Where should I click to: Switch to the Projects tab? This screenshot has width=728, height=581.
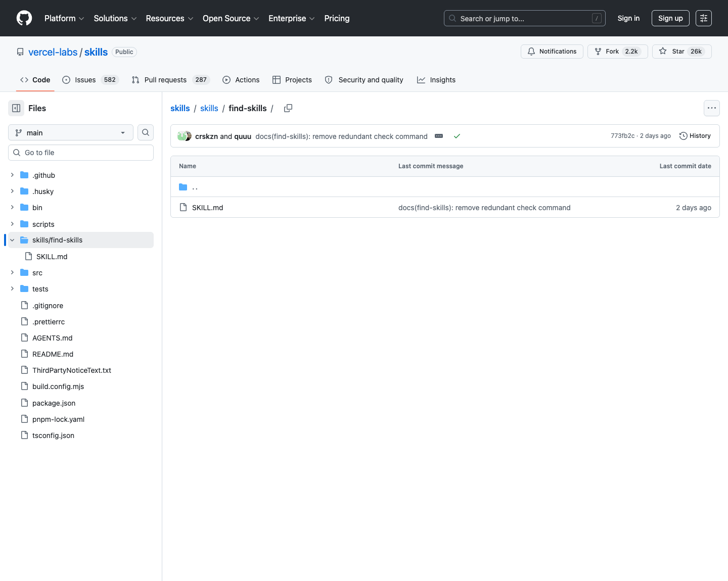292,80
